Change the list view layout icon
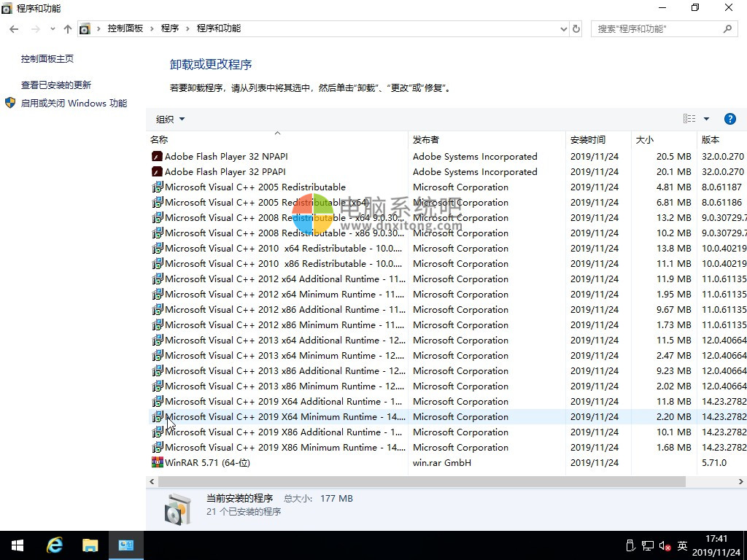 coord(689,119)
